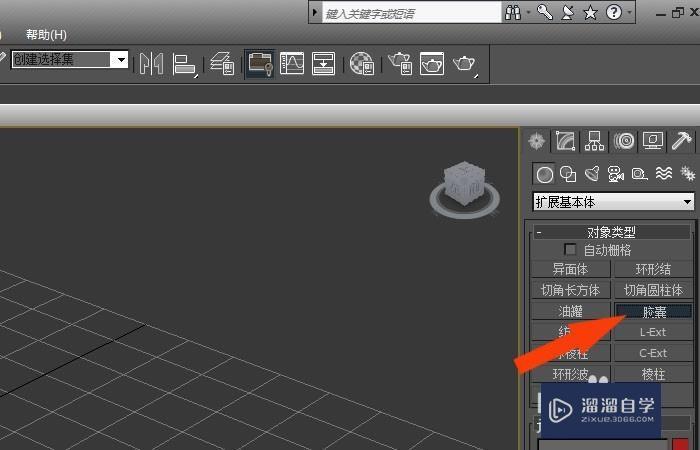The width and height of the screenshot is (700, 450).
Task: Select the Cameras category icon
Action: [x=616, y=174]
